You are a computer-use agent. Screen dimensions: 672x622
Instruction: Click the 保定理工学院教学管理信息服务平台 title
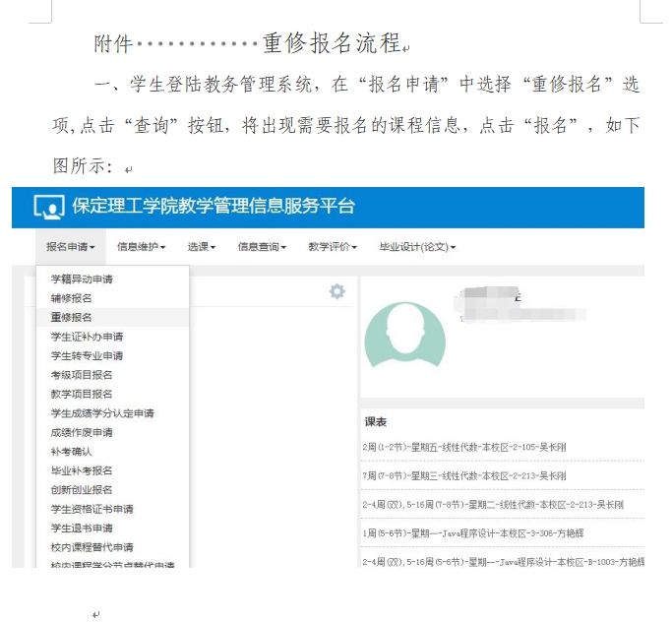tap(214, 207)
